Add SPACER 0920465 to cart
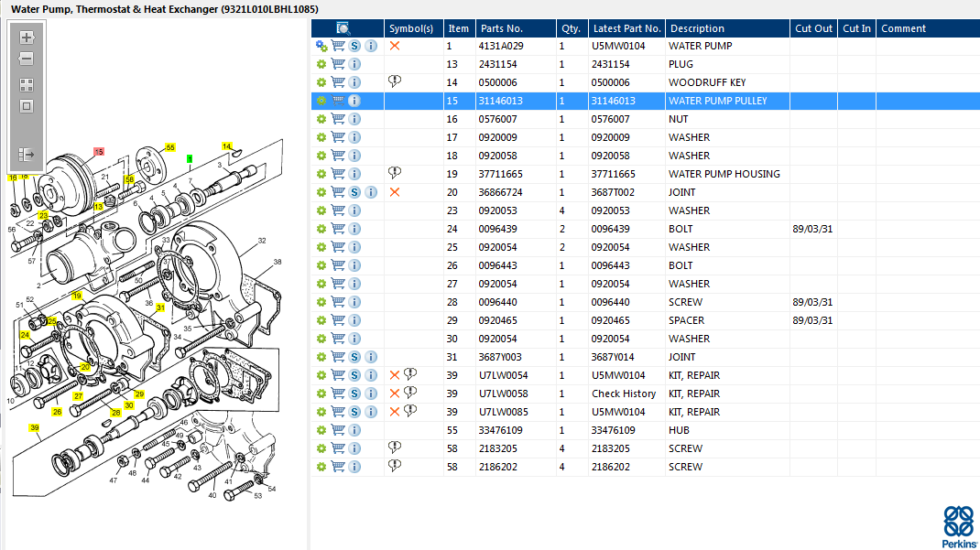 pyautogui.click(x=338, y=320)
